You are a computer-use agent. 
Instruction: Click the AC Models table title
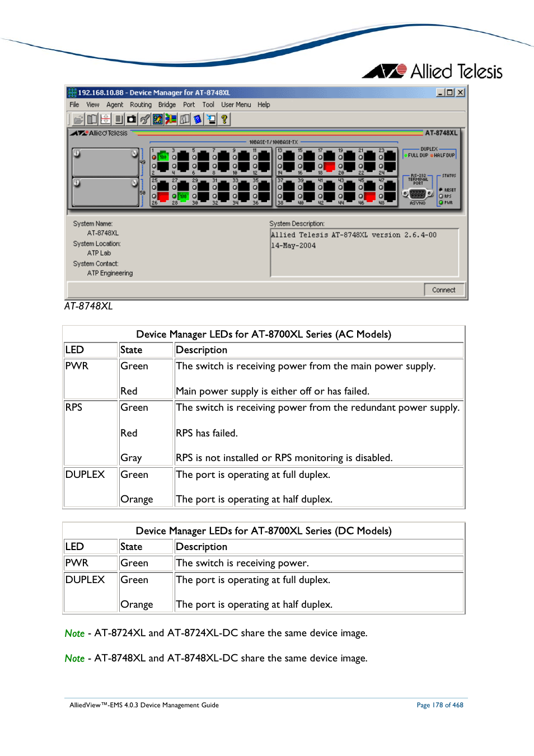264,334
